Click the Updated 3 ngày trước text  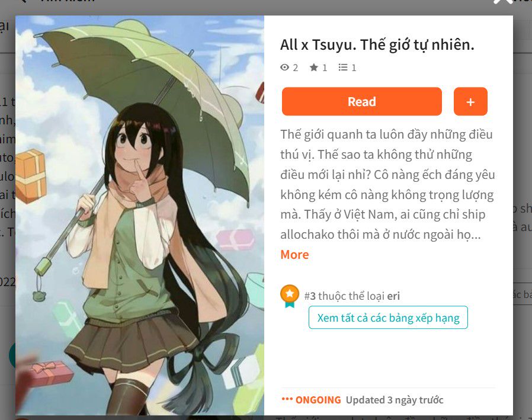point(395,400)
